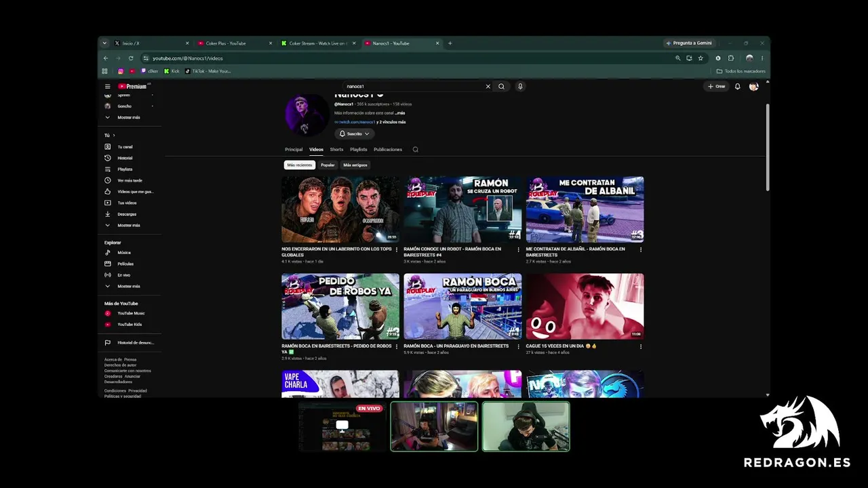Open YouTube notifications bell
This screenshot has height=488, width=868.
pyautogui.click(x=737, y=86)
